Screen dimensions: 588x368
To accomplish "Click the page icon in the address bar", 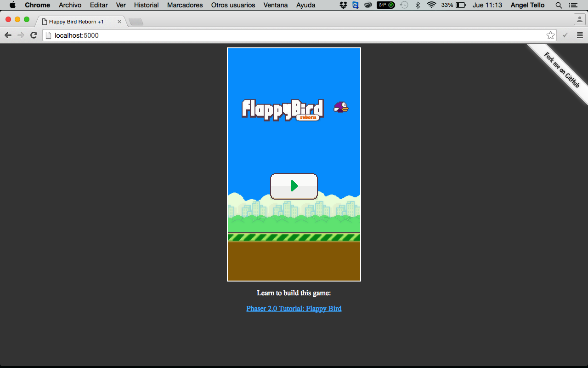I will click(x=48, y=35).
